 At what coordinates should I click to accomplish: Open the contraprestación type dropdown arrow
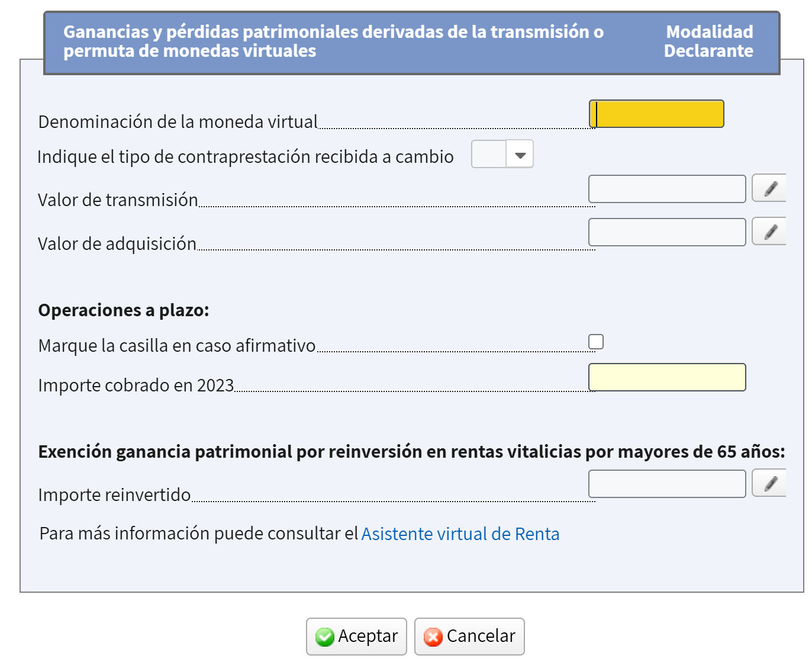[x=520, y=155]
